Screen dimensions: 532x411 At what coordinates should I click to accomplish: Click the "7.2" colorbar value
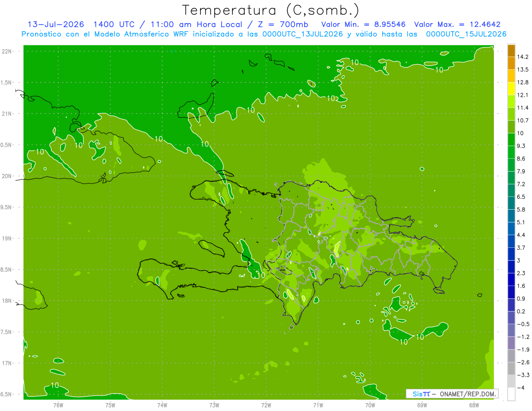pyautogui.click(x=522, y=184)
